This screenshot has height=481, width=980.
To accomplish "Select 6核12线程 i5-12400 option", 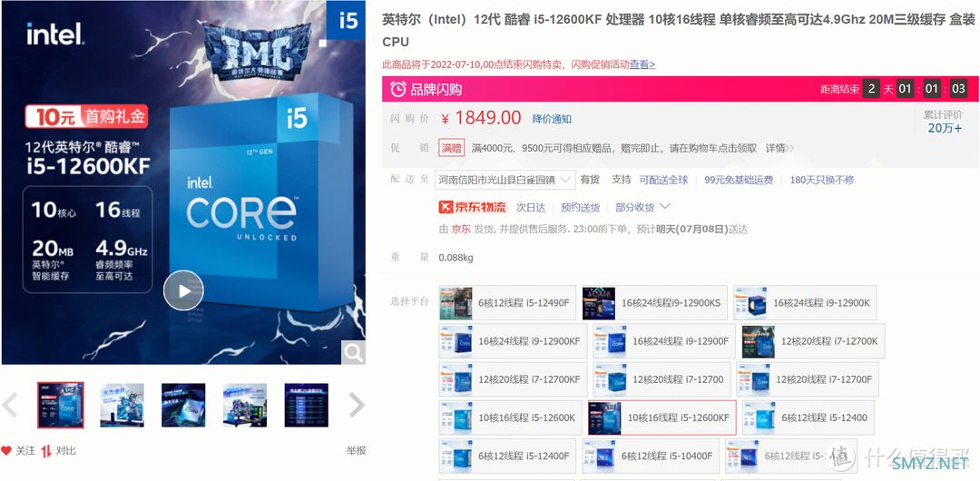I will pos(808,417).
